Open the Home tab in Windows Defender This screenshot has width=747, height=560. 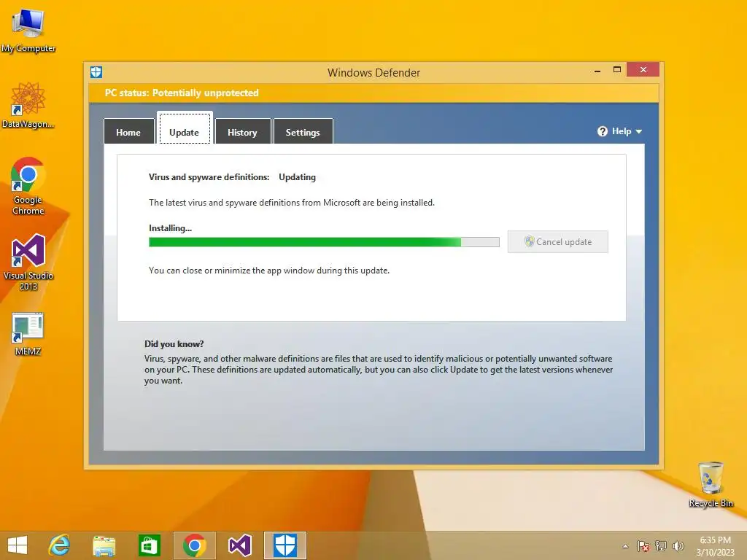pos(128,131)
